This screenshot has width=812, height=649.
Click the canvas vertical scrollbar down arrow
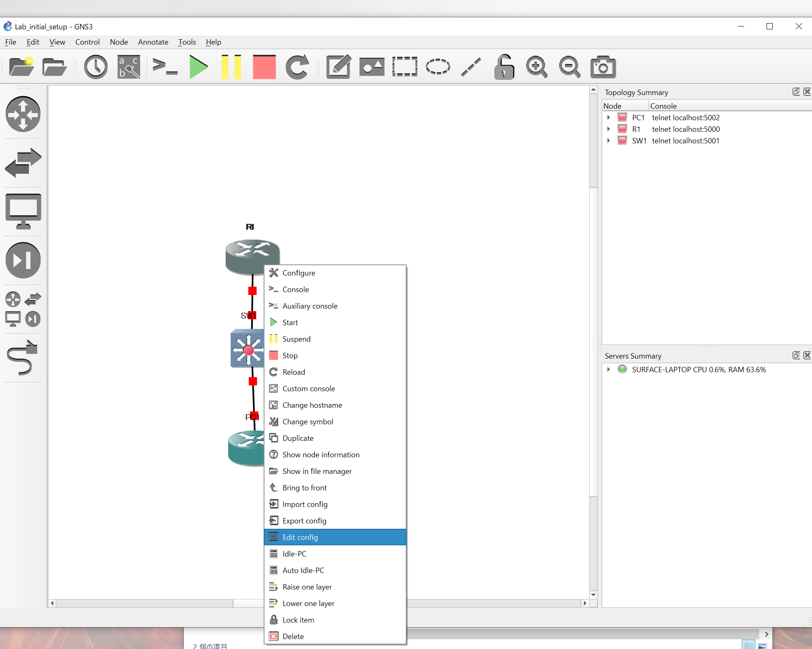tap(593, 595)
